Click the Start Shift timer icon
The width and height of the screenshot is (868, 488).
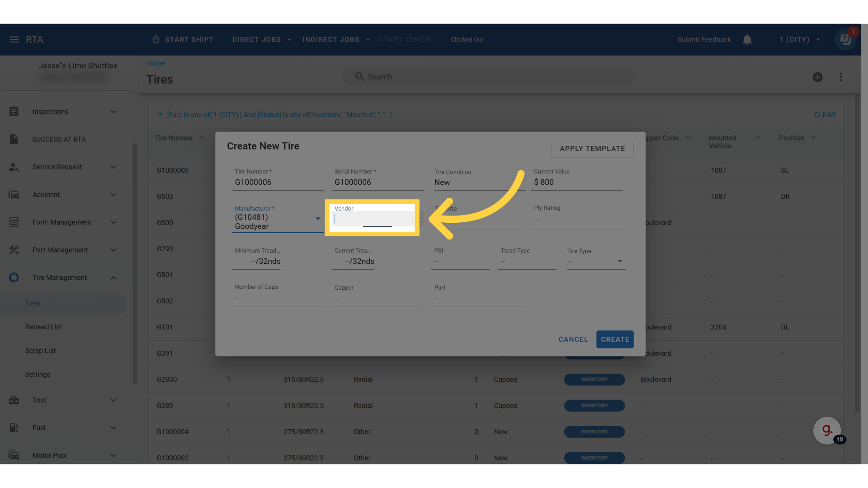[156, 40]
